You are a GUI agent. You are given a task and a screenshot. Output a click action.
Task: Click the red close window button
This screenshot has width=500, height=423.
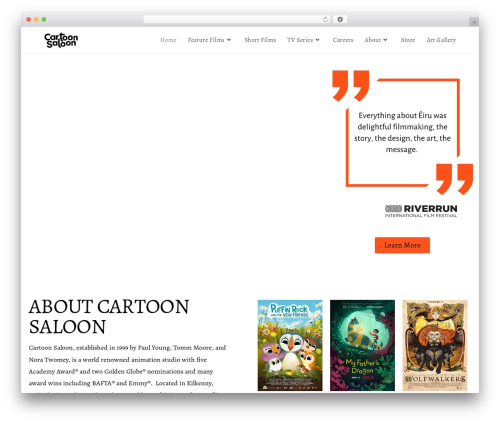[29, 20]
